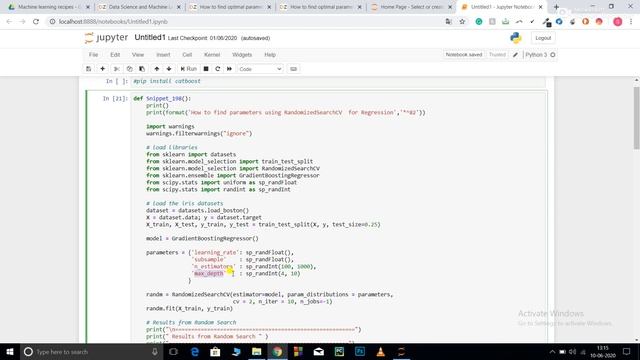This screenshot has height=360, width=640.
Task: Open the notification center icon
Action: 627,351
